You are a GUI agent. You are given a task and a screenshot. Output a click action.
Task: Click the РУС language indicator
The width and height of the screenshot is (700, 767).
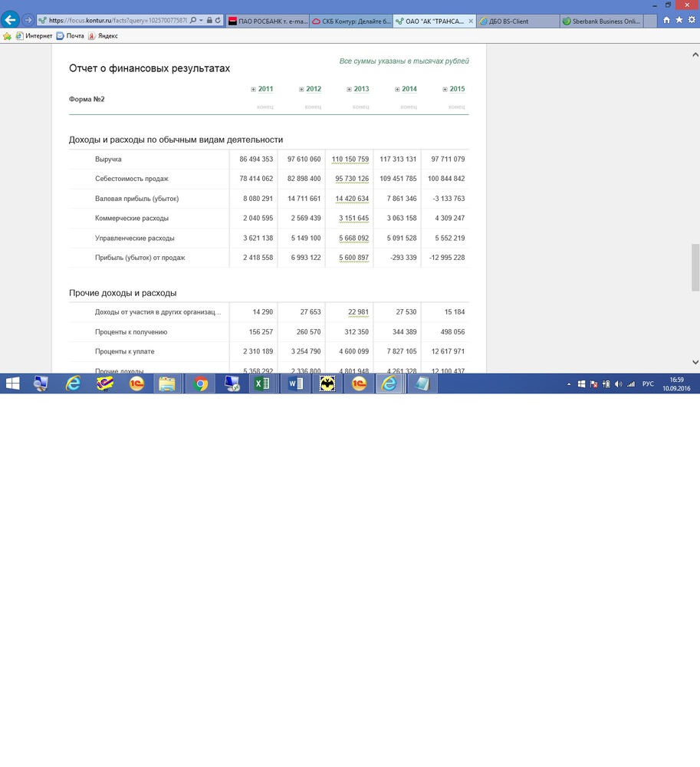pos(648,384)
